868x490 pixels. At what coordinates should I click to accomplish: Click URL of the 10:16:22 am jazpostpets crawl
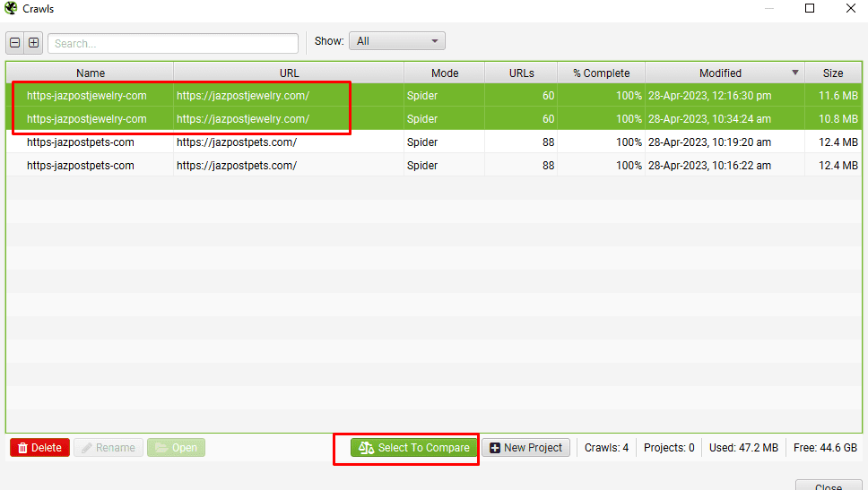(x=237, y=165)
